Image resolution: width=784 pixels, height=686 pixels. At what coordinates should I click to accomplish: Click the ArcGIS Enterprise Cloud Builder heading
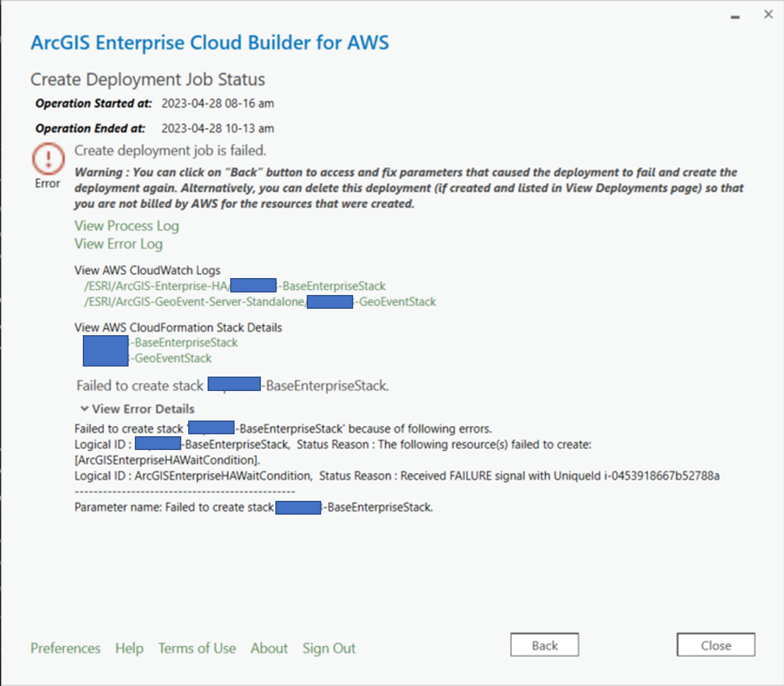(x=209, y=43)
